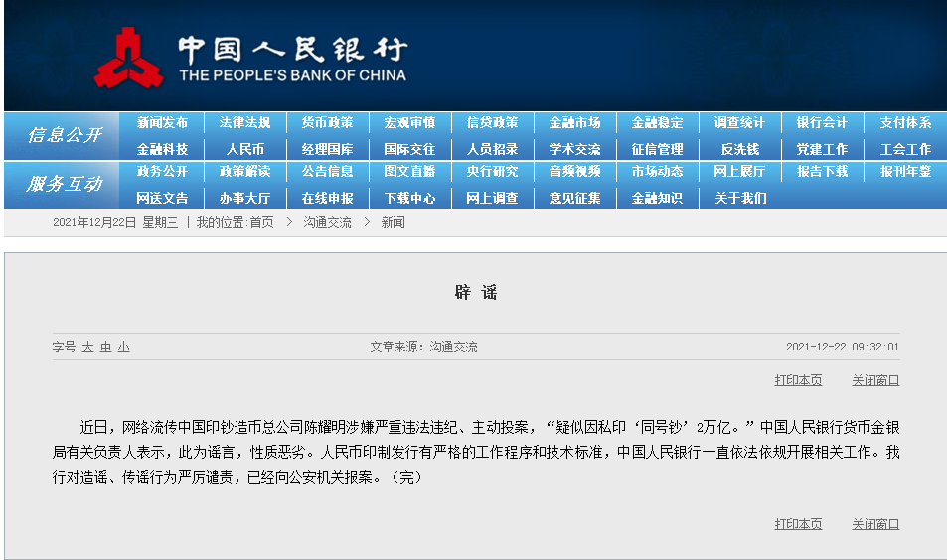
Task: Open 在线申报 page
Action: [327, 198]
